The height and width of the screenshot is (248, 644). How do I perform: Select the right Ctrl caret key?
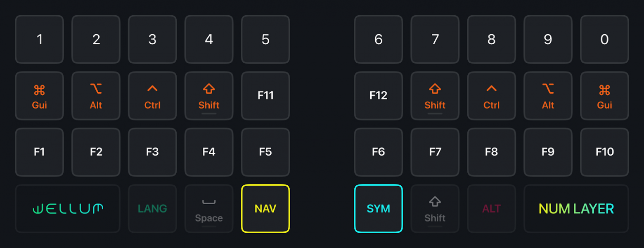[491, 96]
